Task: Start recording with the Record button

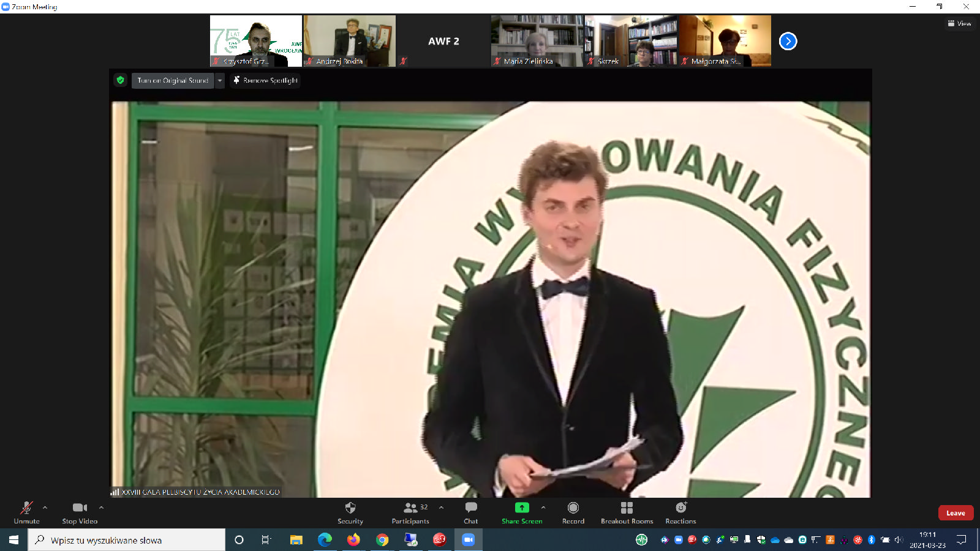Action: [573, 513]
